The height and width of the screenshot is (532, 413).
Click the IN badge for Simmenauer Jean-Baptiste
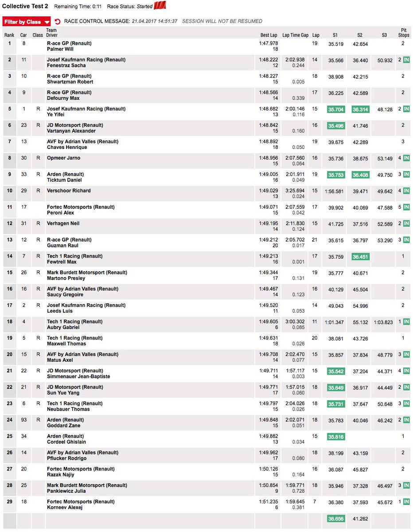[x=406, y=371]
